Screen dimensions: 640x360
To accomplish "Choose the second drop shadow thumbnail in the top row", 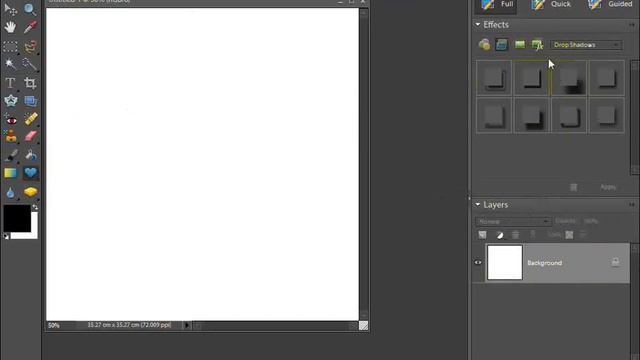I will [531, 78].
